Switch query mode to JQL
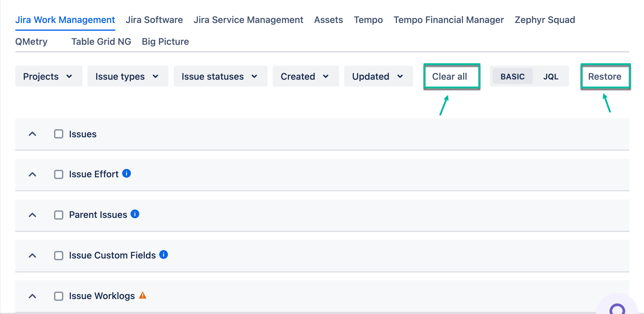644x314 pixels. click(x=551, y=76)
